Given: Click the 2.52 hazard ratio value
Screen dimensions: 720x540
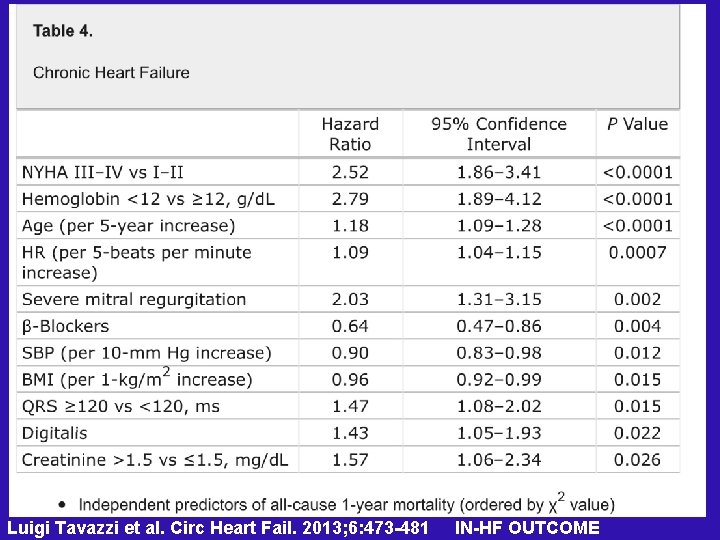Looking at the screenshot, I should [x=350, y=172].
